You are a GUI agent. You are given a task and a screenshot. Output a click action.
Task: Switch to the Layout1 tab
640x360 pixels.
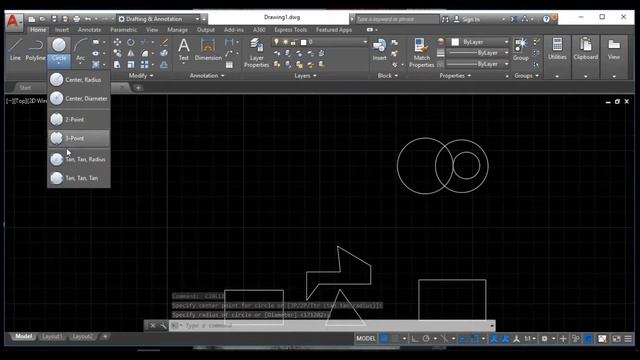[x=52, y=336]
